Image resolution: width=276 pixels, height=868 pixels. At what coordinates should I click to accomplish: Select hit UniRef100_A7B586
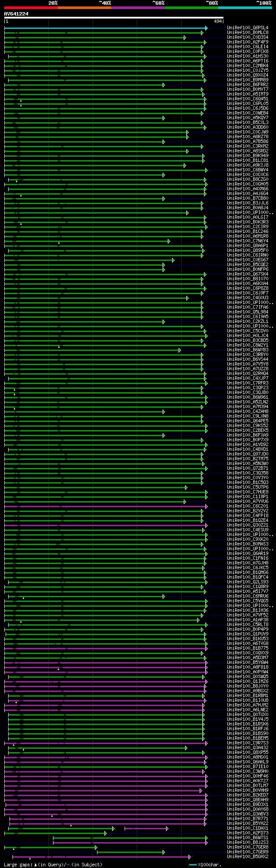[248, 141]
